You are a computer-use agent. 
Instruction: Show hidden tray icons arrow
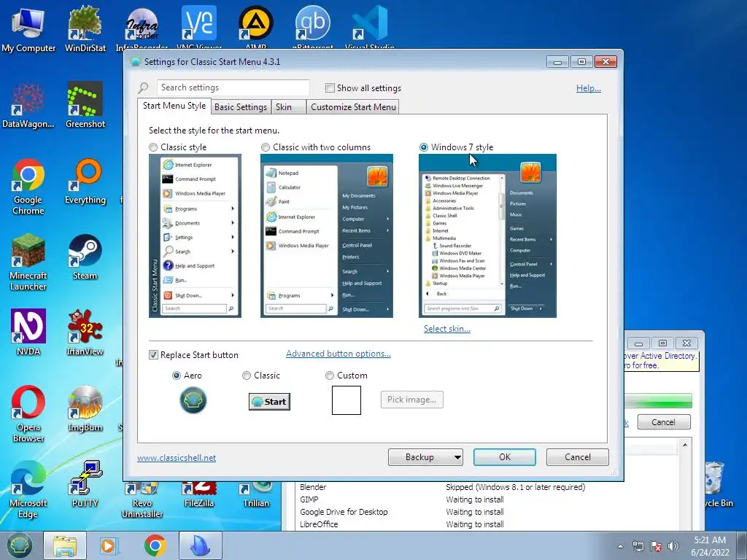click(x=620, y=546)
